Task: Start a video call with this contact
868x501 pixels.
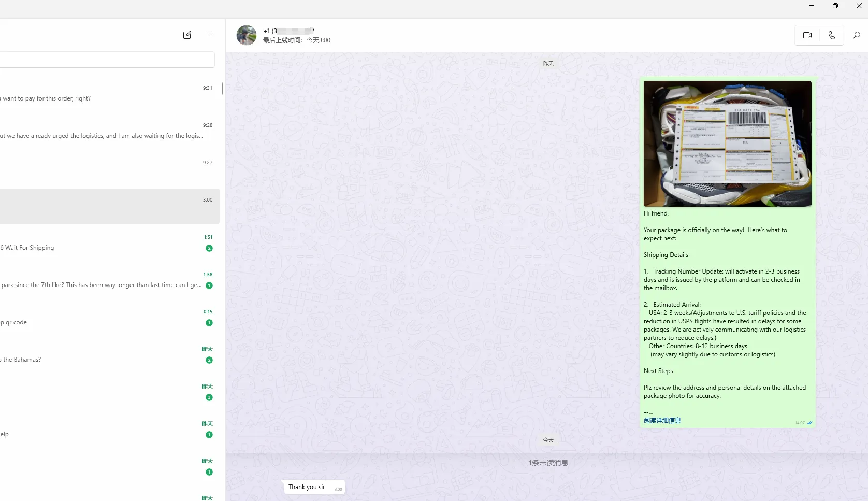Action: (807, 35)
